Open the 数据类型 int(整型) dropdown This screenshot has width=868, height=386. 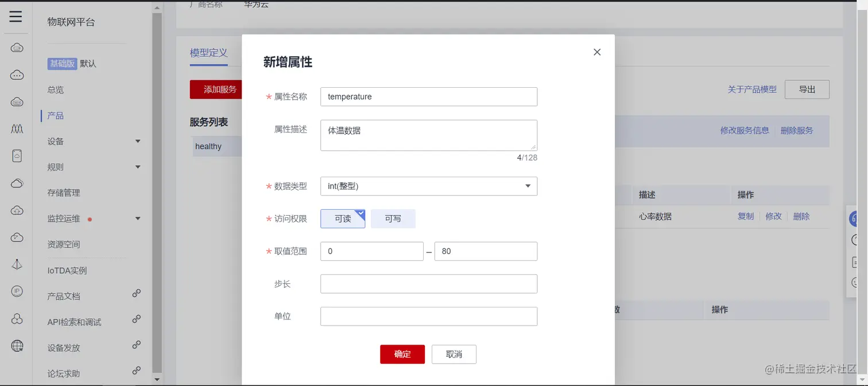tap(429, 186)
